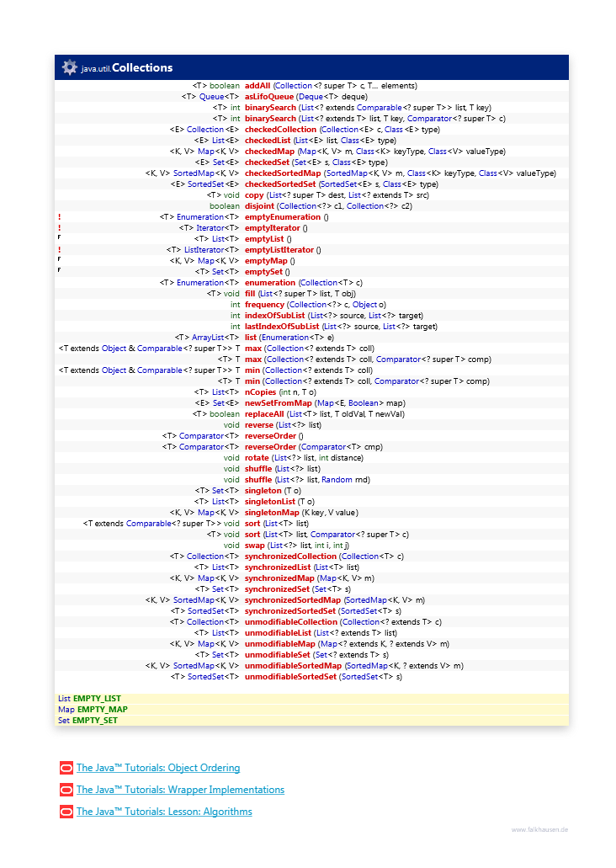The width and height of the screenshot is (616, 868).
Task: Click the Oracle icon beside Wrapper Implementations
Action: tap(66, 790)
